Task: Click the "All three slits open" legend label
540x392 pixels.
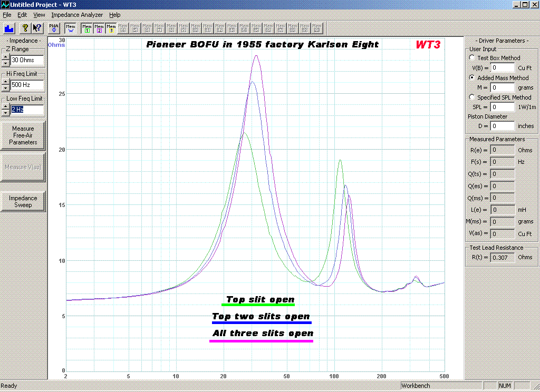Action: [x=263, y=333]
